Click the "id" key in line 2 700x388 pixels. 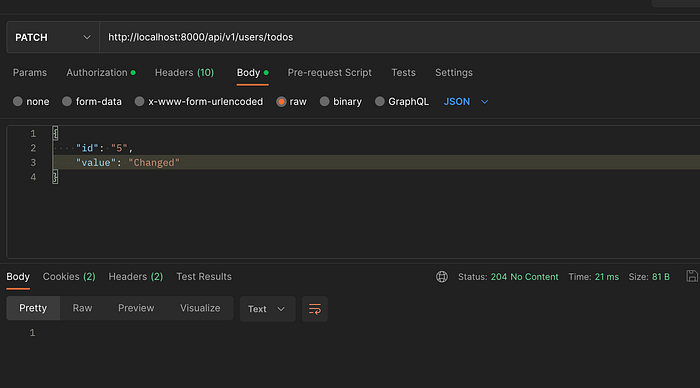[87, 148]
